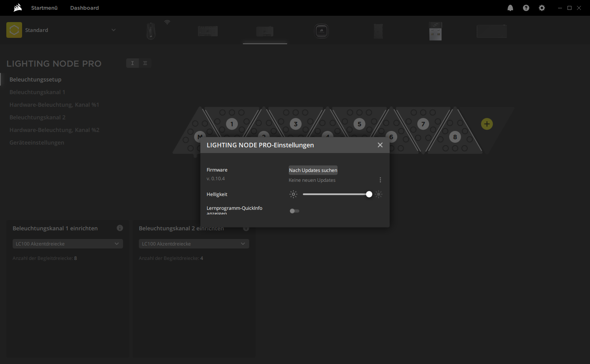Select accent triangle number 5
The height and width of the screenshot is (364, 590).
[359, 124]
